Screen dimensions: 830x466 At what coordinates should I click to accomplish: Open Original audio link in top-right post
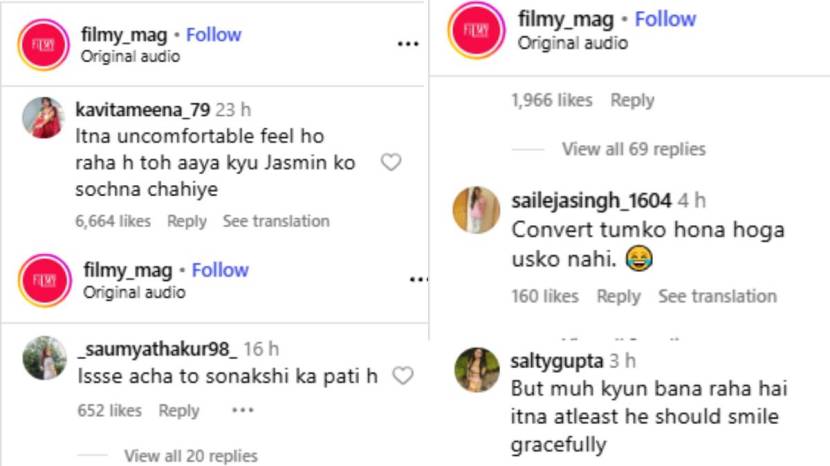click(572, 43)
